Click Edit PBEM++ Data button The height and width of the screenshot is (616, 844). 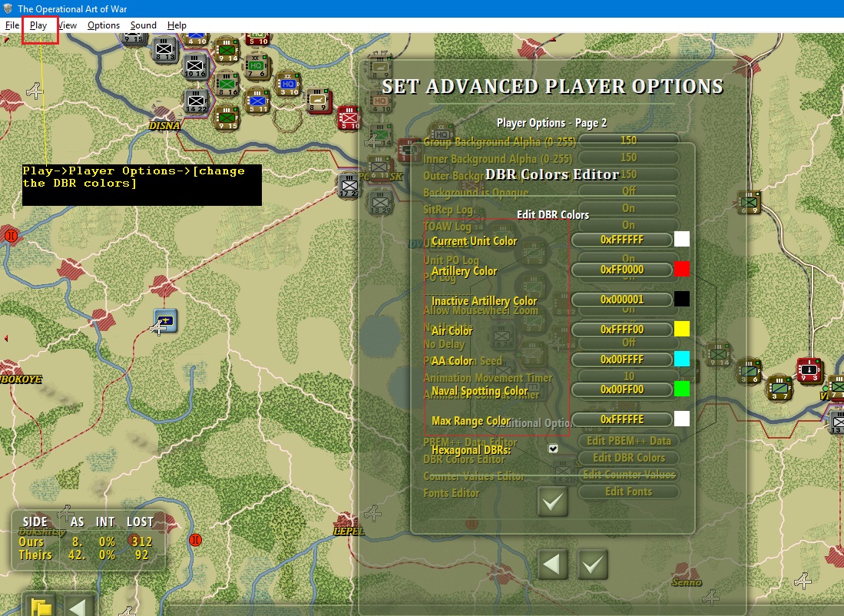tap(628, 441)
